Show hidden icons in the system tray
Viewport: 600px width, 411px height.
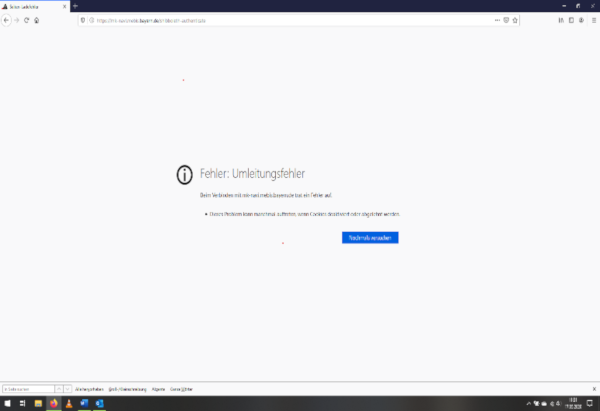529,403
